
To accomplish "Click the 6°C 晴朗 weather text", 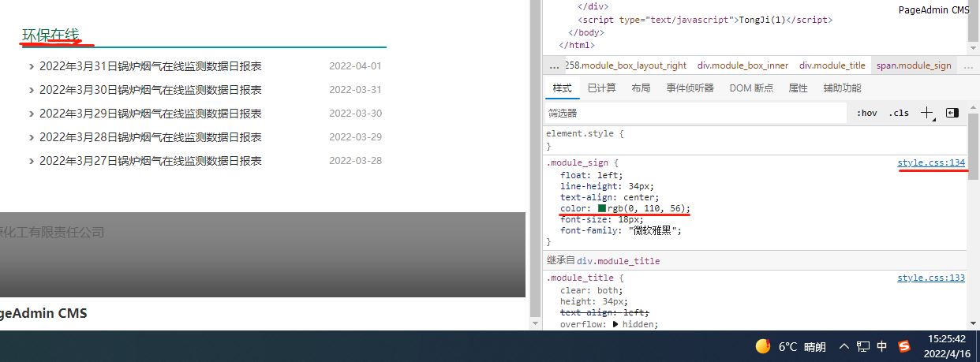I will coord(802,346).
